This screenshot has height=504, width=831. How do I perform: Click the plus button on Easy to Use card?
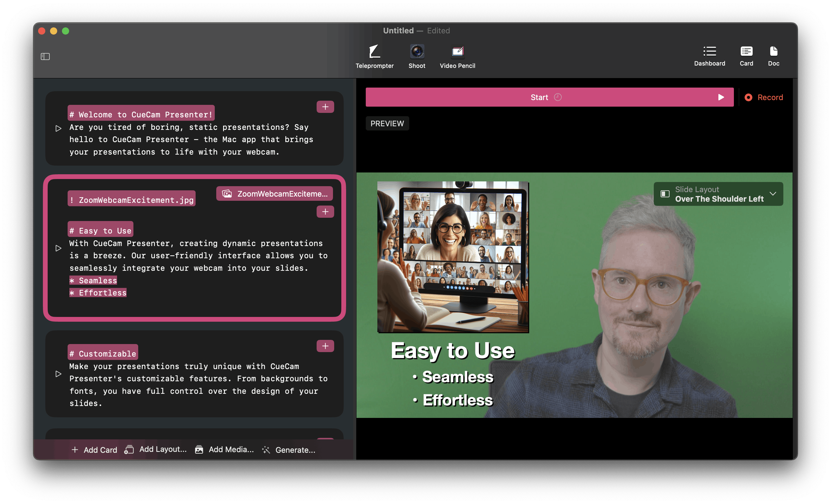325,212
